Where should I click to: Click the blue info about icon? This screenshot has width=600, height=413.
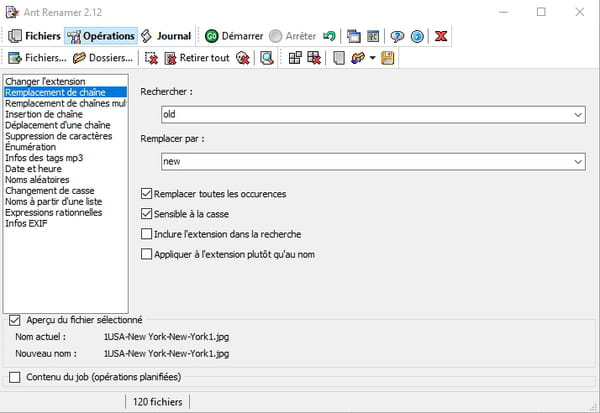coord(417,36)
